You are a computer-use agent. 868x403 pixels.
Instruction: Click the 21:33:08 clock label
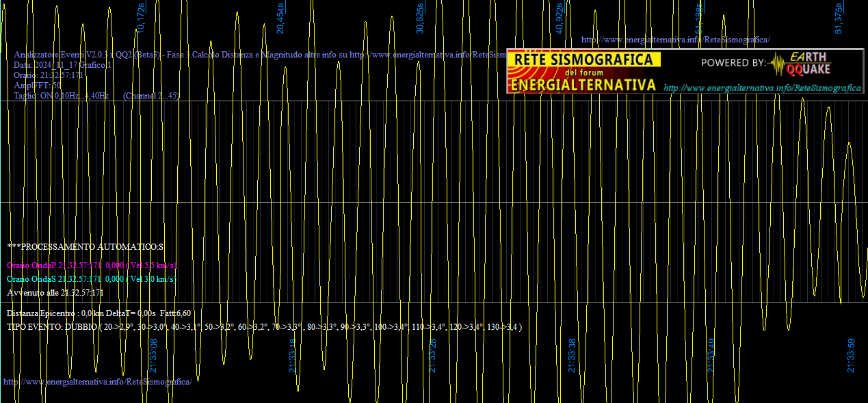tap(153, 355)
